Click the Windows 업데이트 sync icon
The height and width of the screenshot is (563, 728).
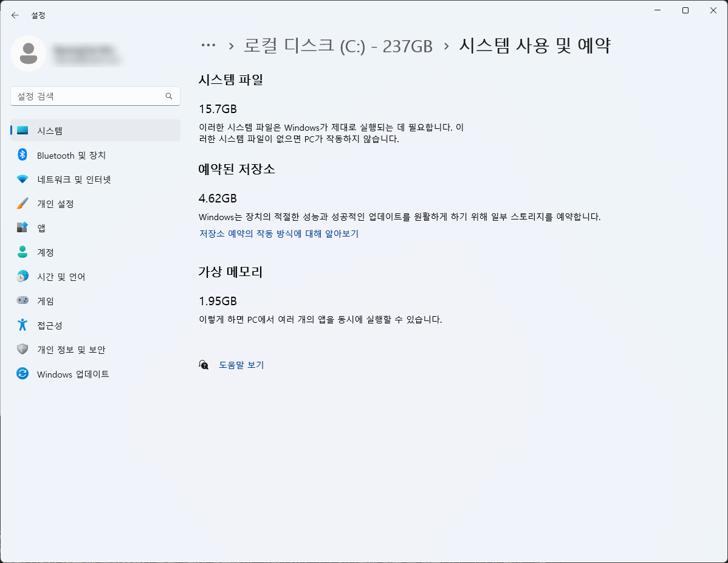pyautogui.click(x=22, y=373)
